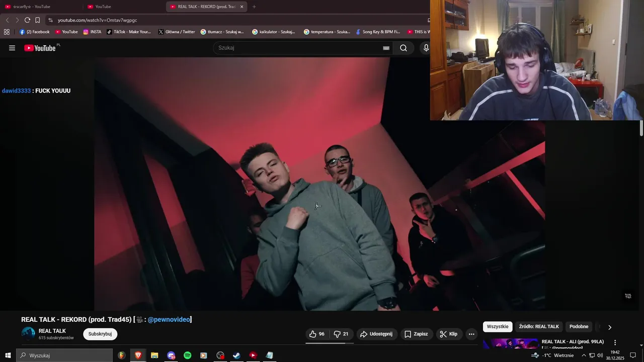Go back with the browser back arrow
This screenshot has width=644, height=362.
click(7, 20)
